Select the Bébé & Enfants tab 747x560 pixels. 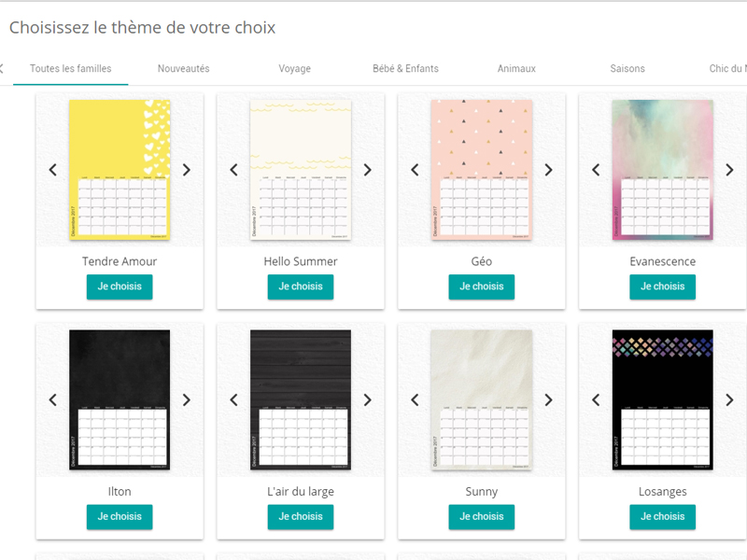pyautogui.click(x=405, y=68)
